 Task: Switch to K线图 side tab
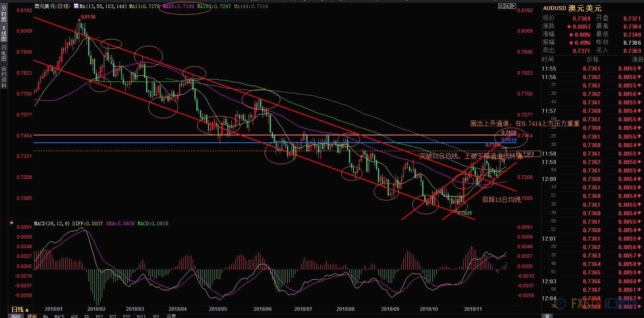4,33
